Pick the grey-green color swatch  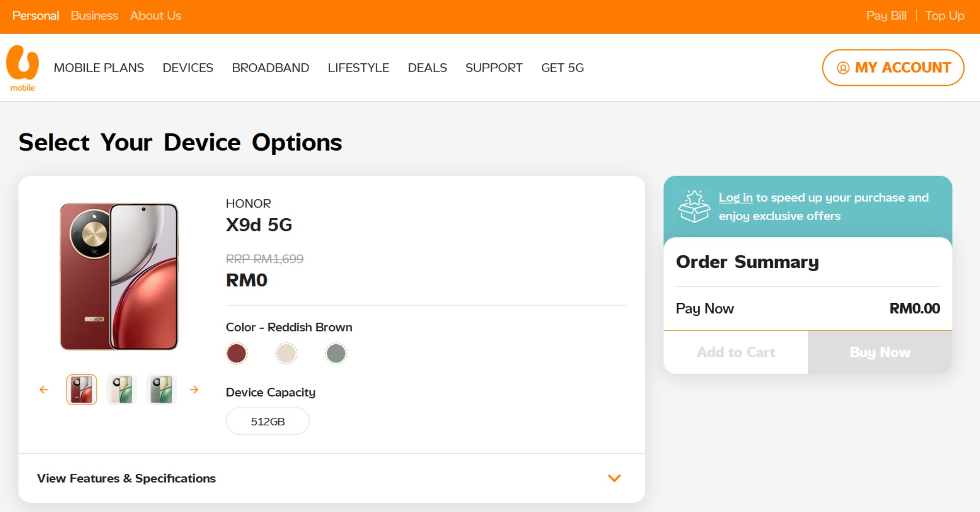pyautogui.click(x=336, y=353)
